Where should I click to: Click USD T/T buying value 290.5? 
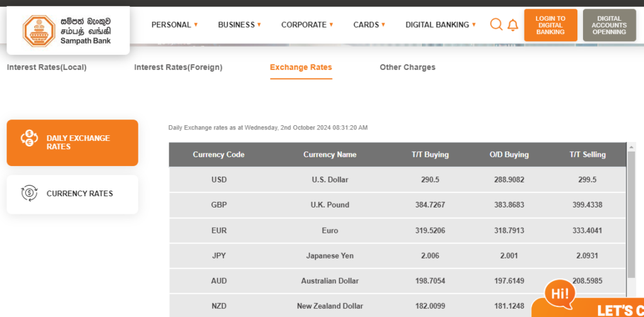[430, 179]
